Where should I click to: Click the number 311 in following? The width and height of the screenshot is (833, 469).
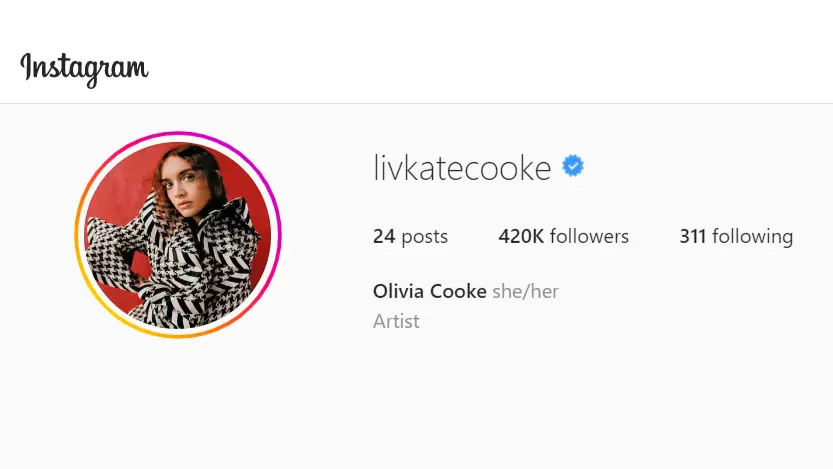click(692, 236)
